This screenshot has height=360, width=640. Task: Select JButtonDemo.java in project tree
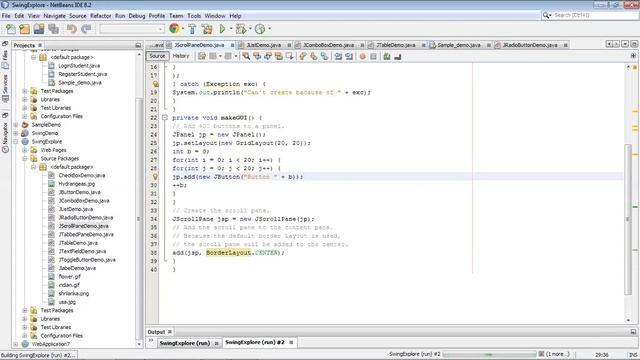coord(80,192)
